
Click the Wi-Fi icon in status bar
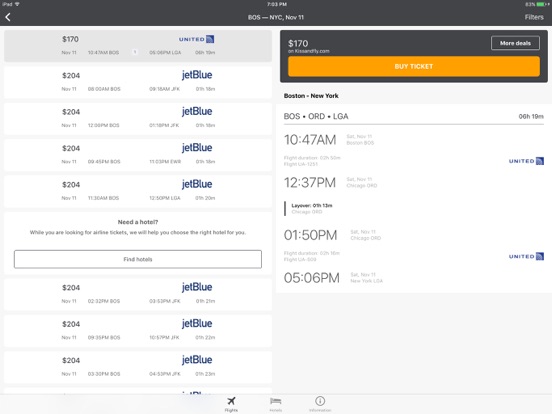(17, 4)
